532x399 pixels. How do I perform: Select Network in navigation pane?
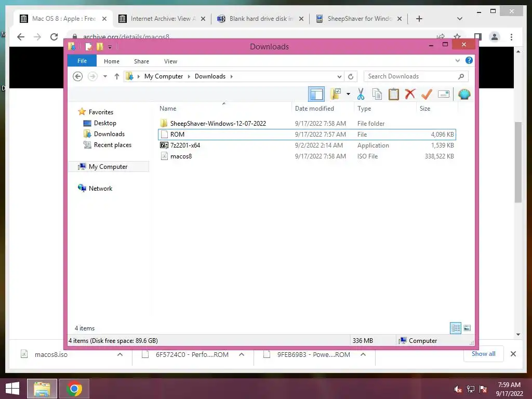pyautogui.click(x=100, y=188)
